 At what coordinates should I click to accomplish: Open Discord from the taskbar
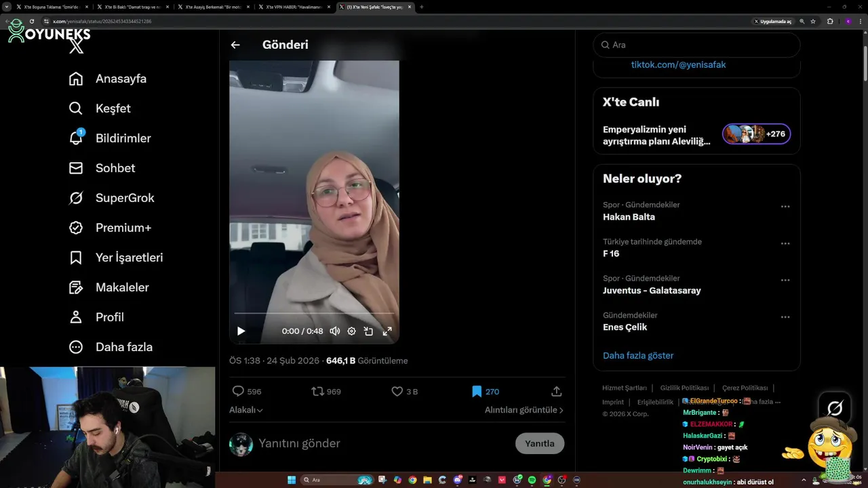457,480
